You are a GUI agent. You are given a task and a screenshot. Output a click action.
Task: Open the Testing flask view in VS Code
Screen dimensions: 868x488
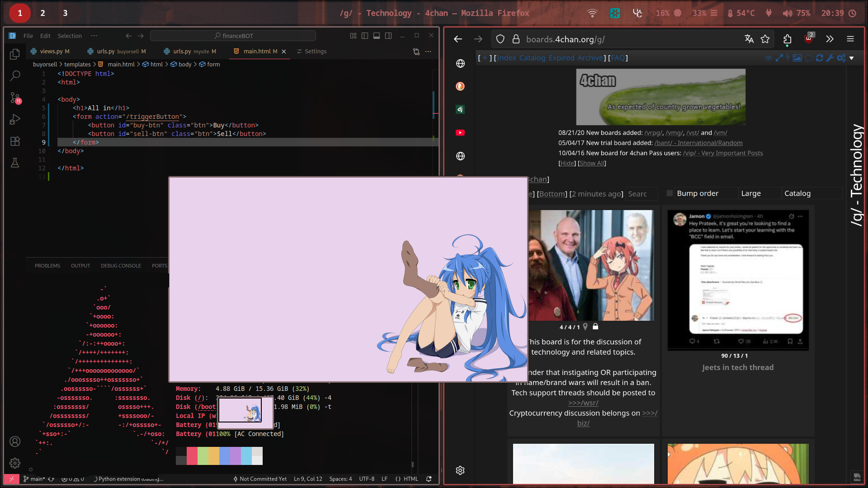pyautogui.click(x=15, y=163)
